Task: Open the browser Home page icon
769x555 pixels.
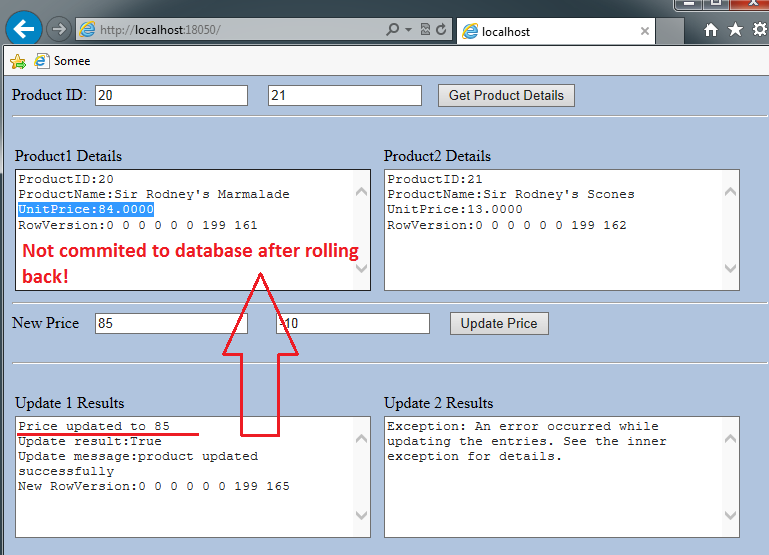Action: coord(711,30)
